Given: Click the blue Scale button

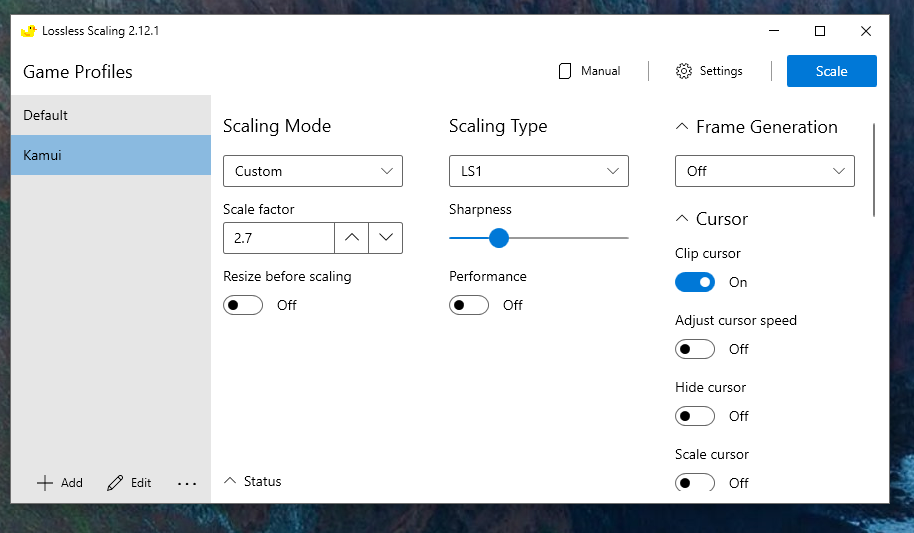Looking at the screenshot, I should (x=832, y=71).
